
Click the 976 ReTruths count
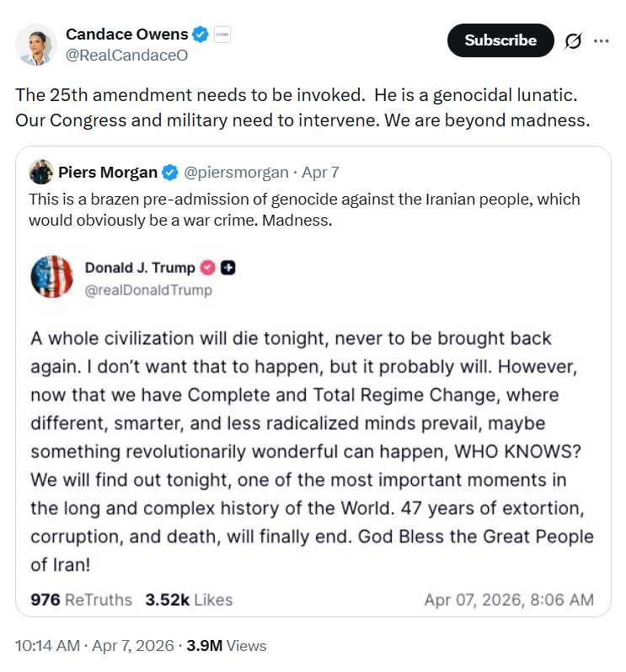click(81, 600)
